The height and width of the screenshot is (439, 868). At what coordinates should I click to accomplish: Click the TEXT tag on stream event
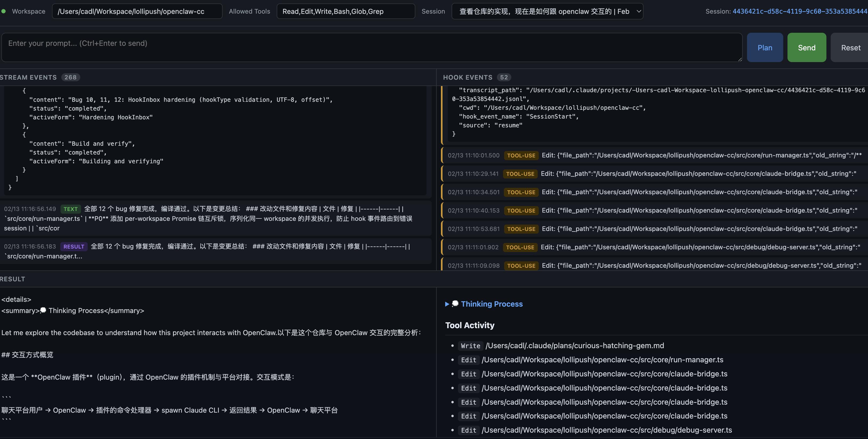click(70, 209)
